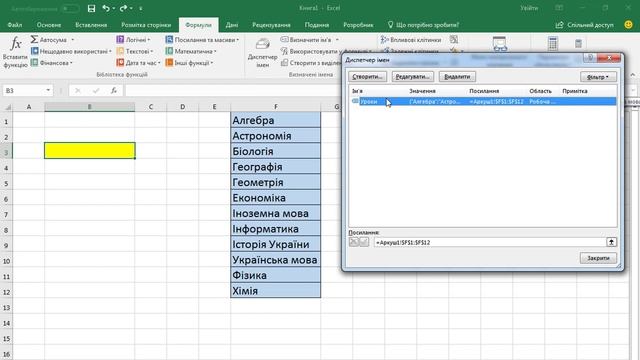Screen dimensions: 640x360
Task: Select cell containing Інформатика
Action: coord(276,229)
